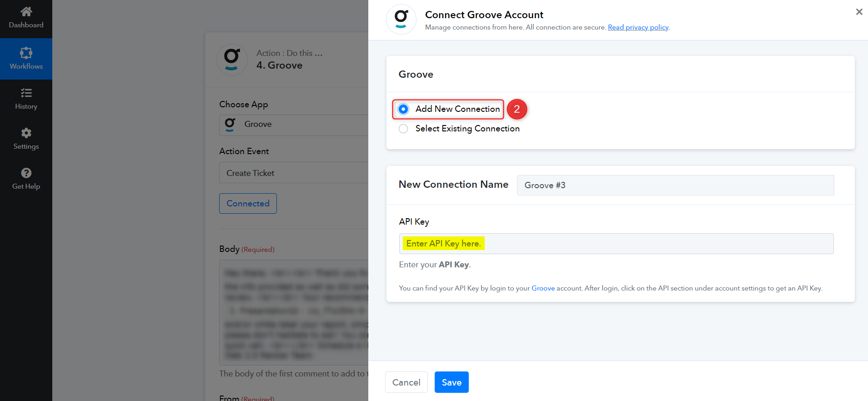
Task: Click small Groove icon in Choose App field
Action: coord(230,125)
